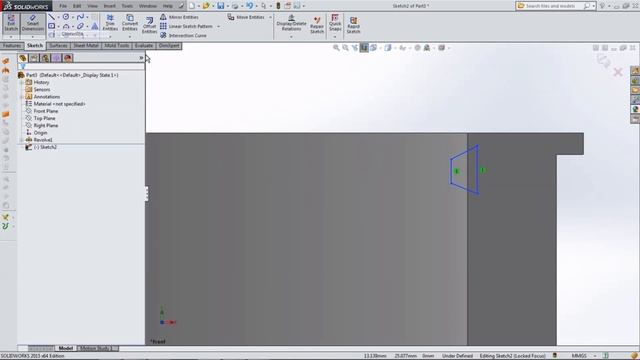Open the FeatureManager Design Tree tab
This screenshot has width=640, height=360.
23,58
